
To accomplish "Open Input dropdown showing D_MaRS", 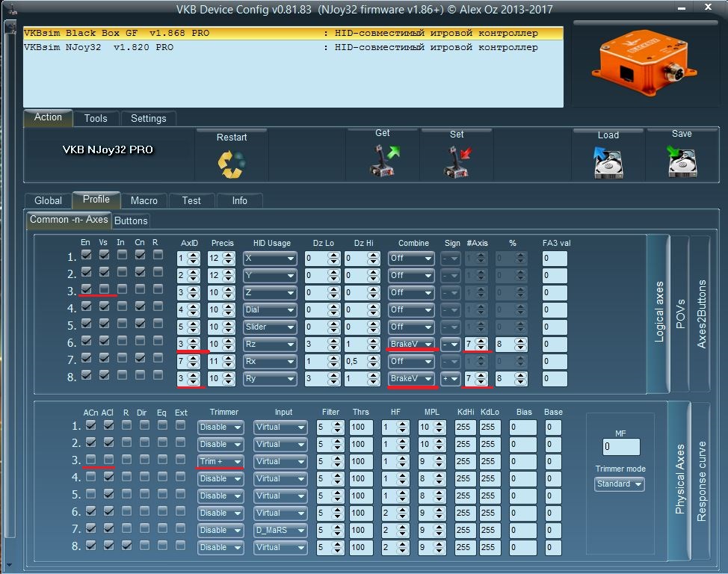I will (280, 531).
